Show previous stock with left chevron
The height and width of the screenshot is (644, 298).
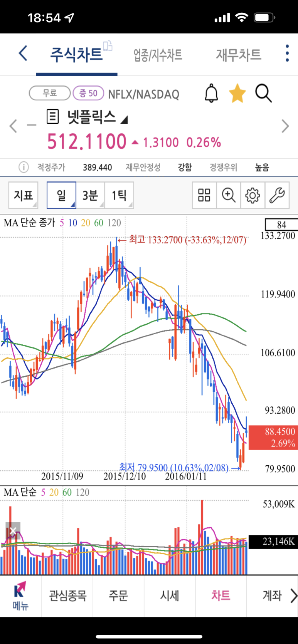[x=13, y=126]
